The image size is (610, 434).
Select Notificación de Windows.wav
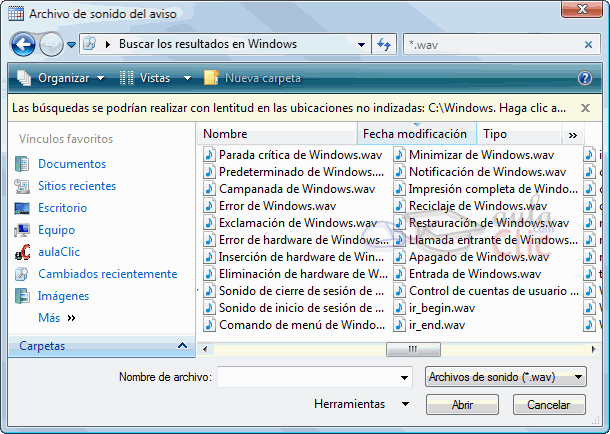[480, 172]
